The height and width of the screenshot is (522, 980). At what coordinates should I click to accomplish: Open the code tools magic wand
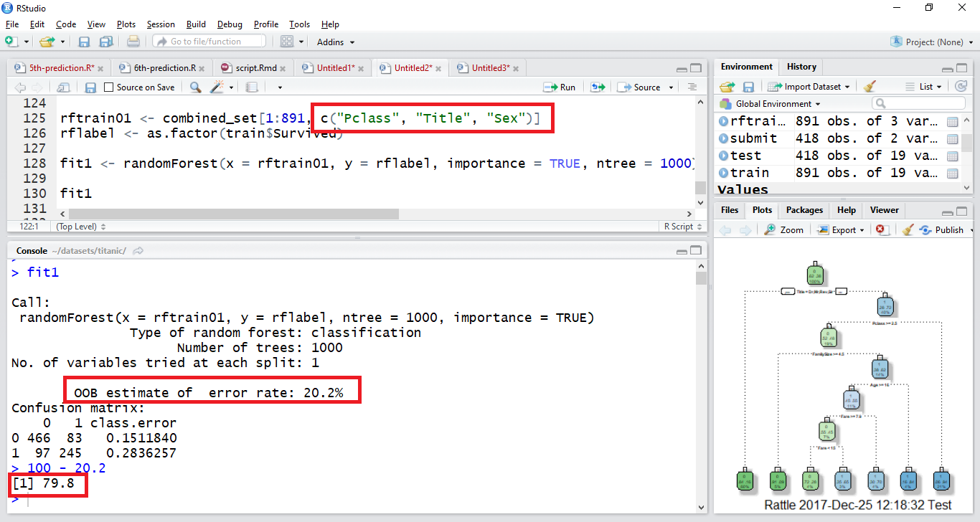click(x=217, y=87)
